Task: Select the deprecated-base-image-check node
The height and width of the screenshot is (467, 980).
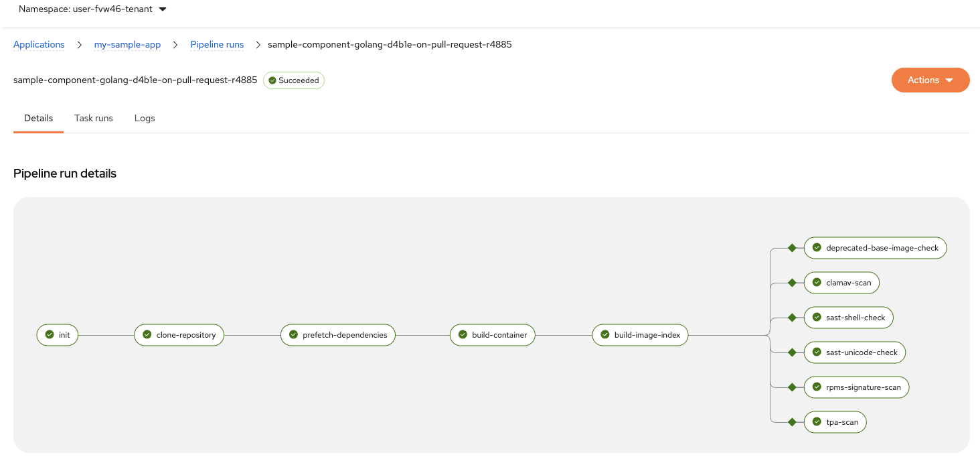Action: 876,248
